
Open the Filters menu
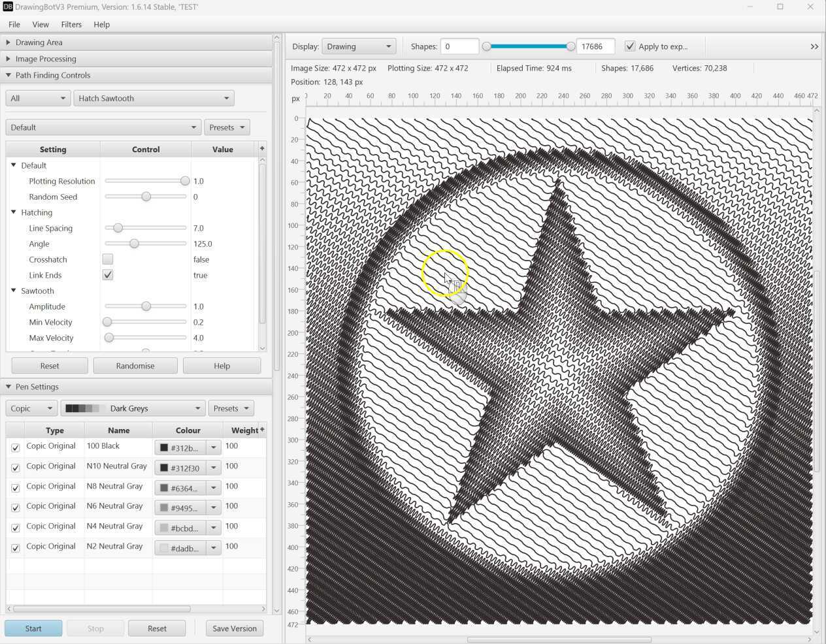pyautogui.click(x=71, y=24)
